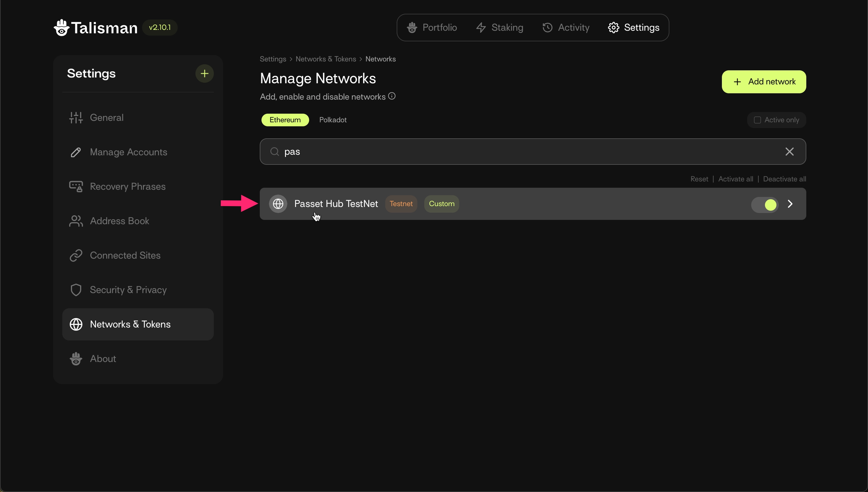Switch to the Polkadot networks tab
Screen dimensions: 868x492
click(333, 120)
